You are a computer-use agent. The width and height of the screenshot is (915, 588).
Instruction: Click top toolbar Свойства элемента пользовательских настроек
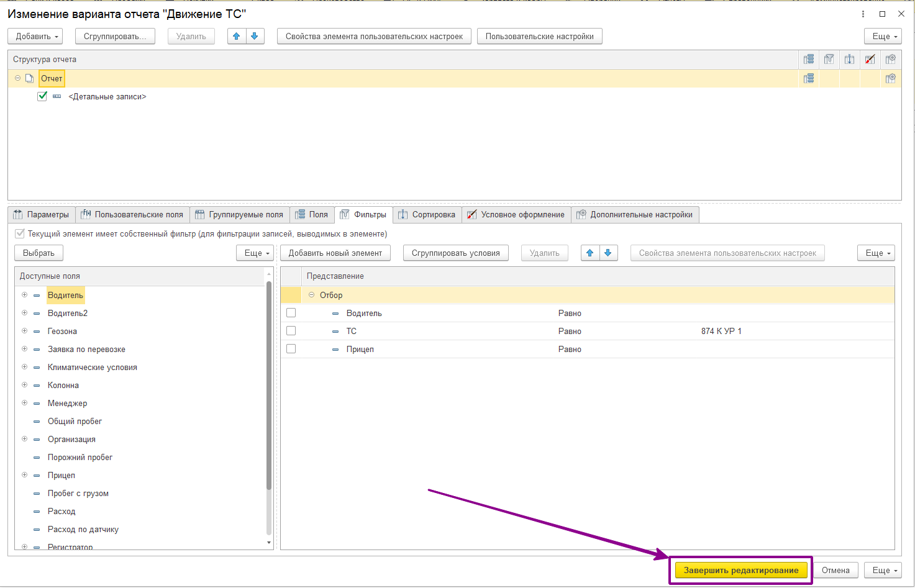point(374,36)
